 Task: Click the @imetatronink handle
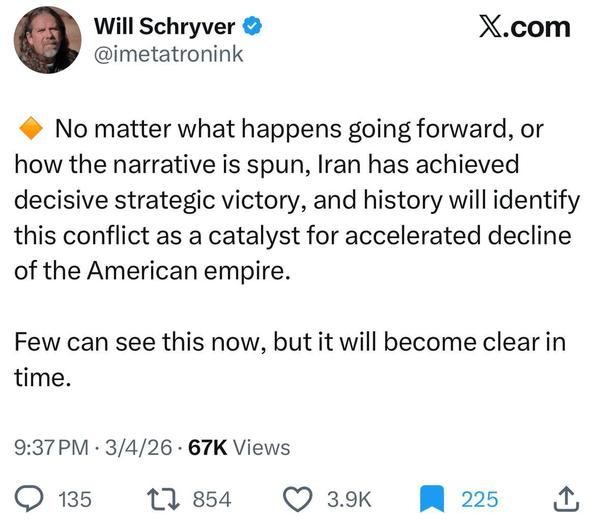[168, 53]
